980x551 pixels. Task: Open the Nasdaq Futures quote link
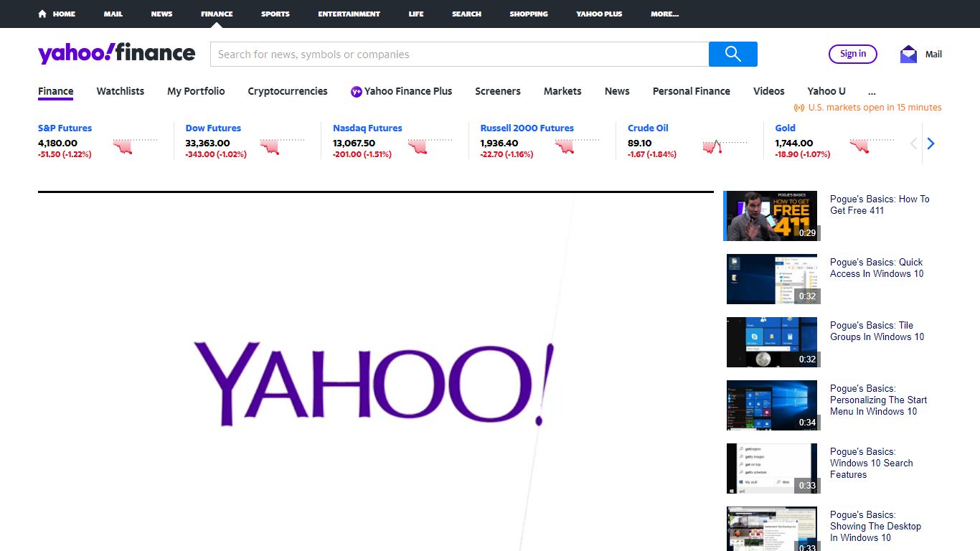[367, 128]
